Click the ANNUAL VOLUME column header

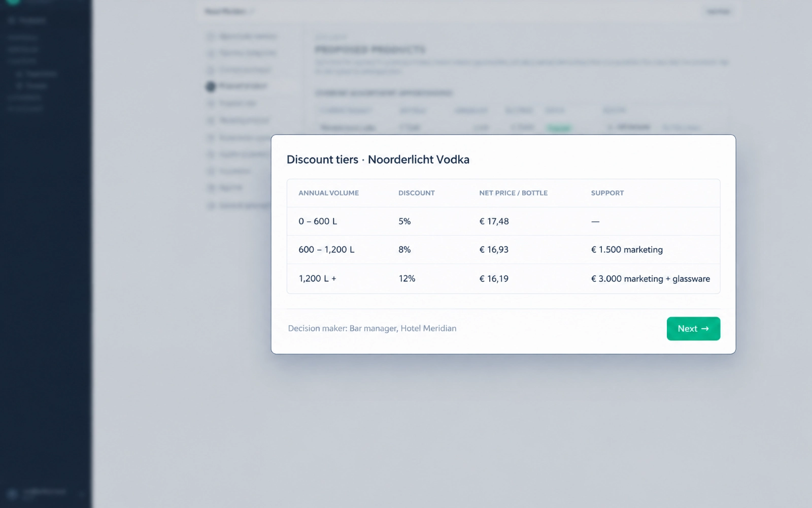tap(329, 193)
